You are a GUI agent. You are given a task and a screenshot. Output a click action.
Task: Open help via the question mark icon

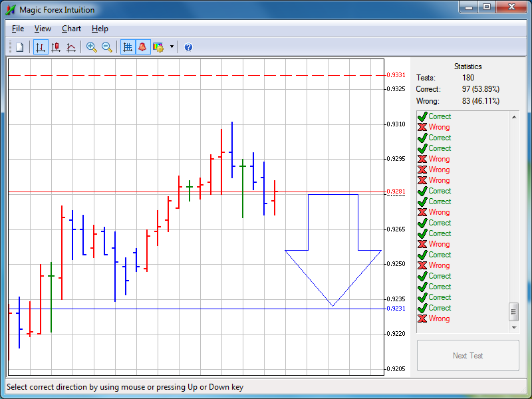click(188, 47)
